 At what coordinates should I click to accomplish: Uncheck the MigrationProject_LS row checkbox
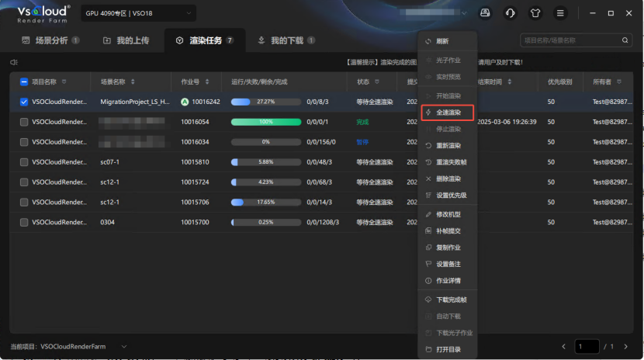(x=24, y=102)
